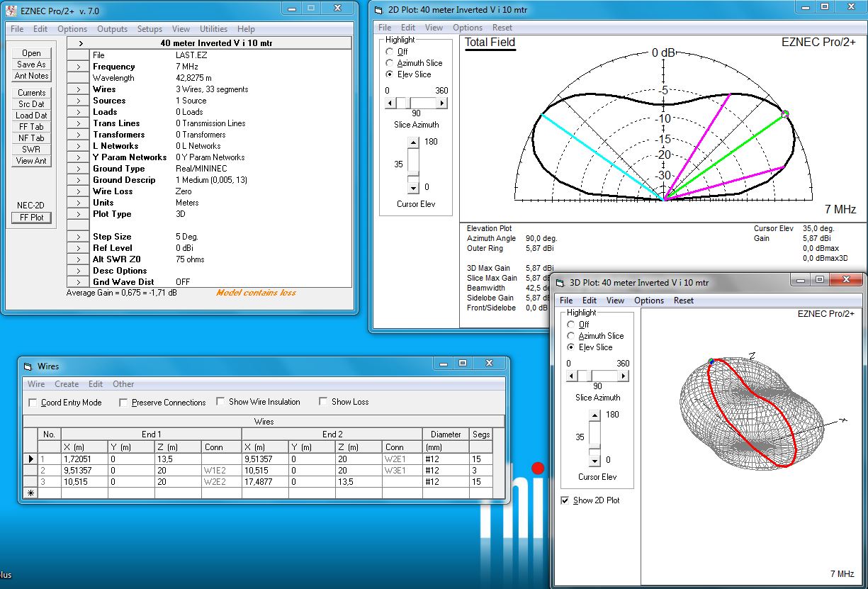Click down arrow of 2D Cursor Elev scrollbar
Screen dimensions: 868x589
[414, 188]
